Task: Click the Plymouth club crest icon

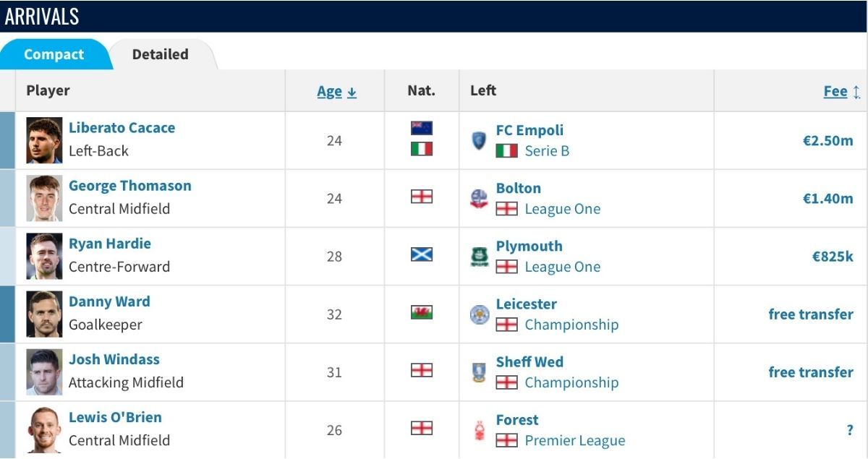Action: [x=479, y=257]
